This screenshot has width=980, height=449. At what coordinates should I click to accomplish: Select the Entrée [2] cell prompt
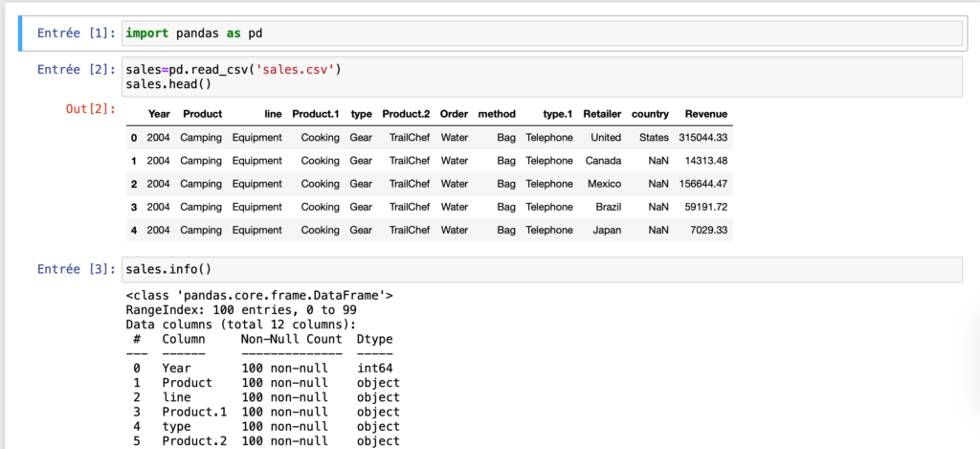click(x=77, y=70)
